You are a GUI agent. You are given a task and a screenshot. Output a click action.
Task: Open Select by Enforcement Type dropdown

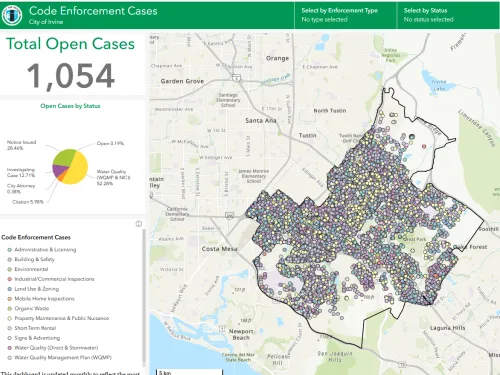click(345, 15)
